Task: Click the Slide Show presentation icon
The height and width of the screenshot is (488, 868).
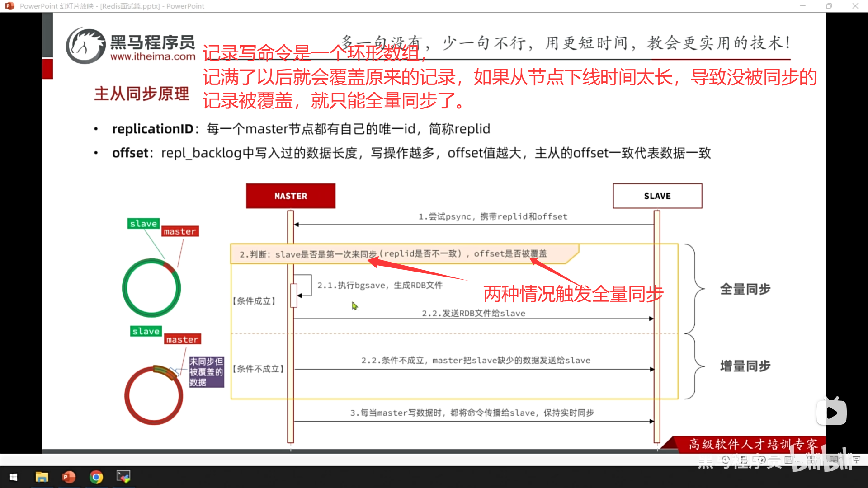Action: [x=856, y=460]
